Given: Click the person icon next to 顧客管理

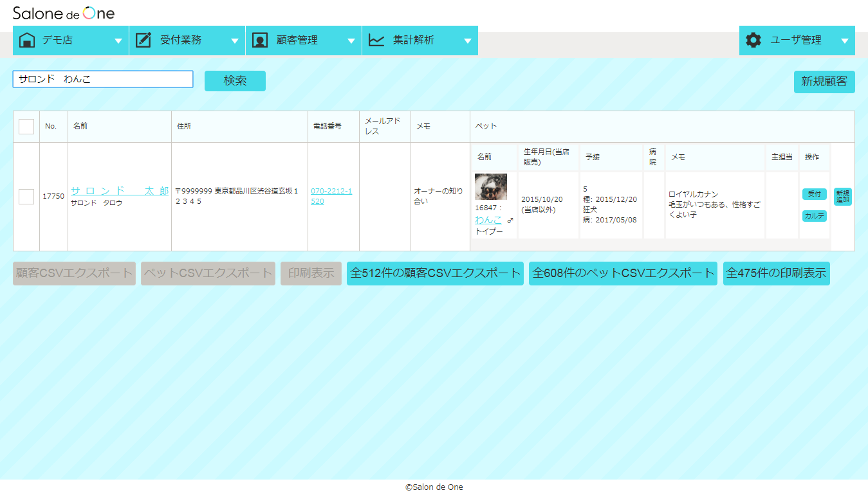Looking at the screenshot, I should click(259, 40).
